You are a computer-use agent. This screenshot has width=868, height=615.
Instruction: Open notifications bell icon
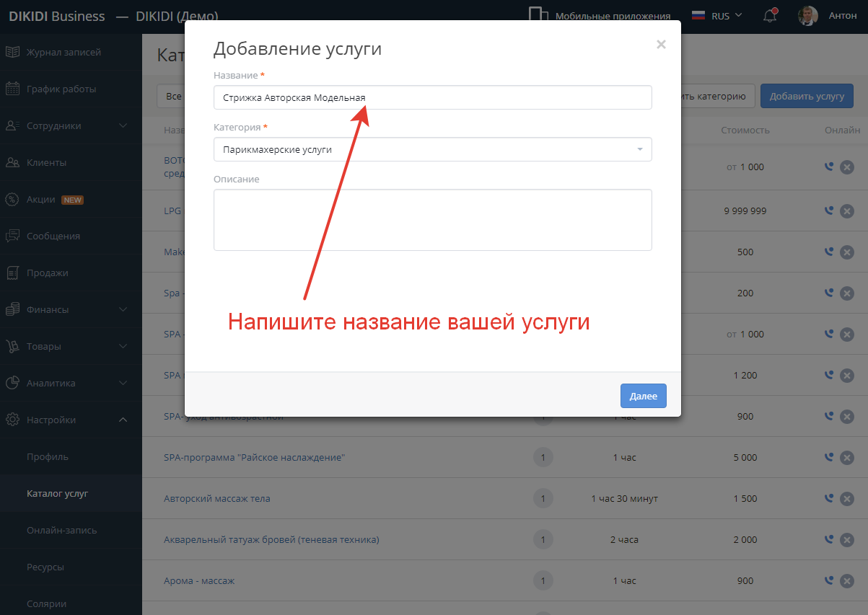point(770,16)
